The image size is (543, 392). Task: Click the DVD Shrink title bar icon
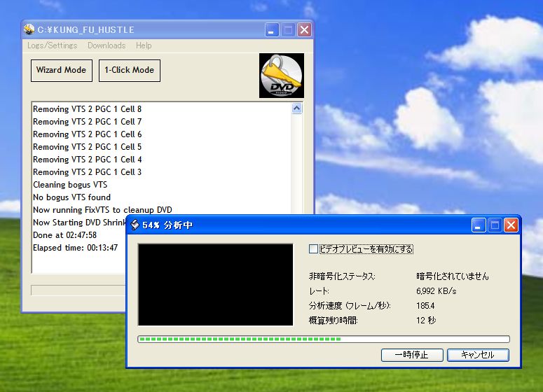pyautogui.click(x=135, y=225)
